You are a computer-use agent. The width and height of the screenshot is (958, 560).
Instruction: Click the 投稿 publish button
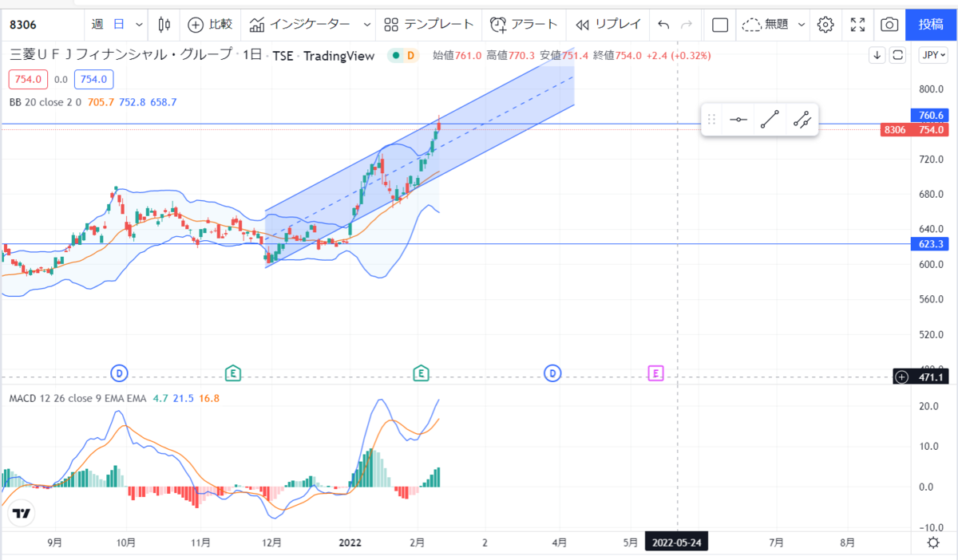[931, 25]
